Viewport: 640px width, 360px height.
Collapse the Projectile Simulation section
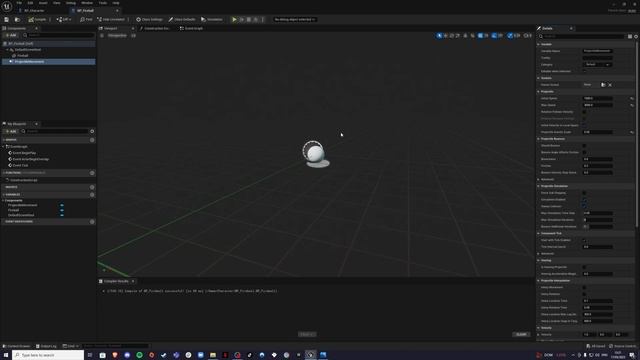tap(539, 186)
